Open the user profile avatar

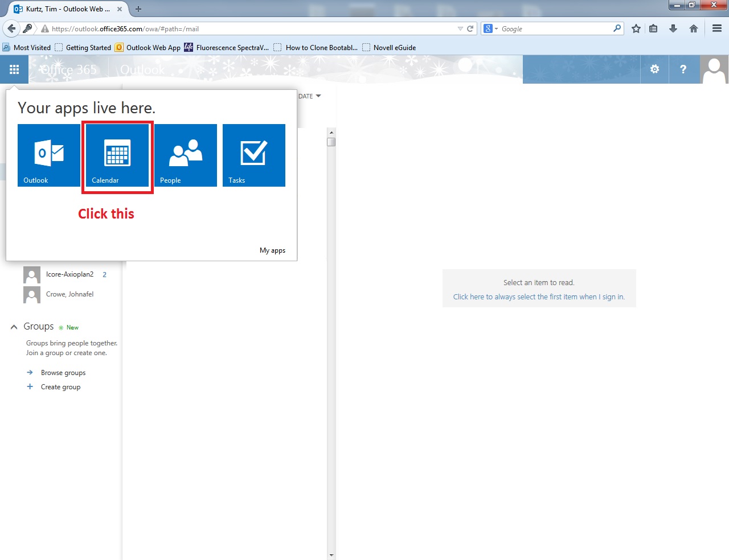click(x=714, y=69)
